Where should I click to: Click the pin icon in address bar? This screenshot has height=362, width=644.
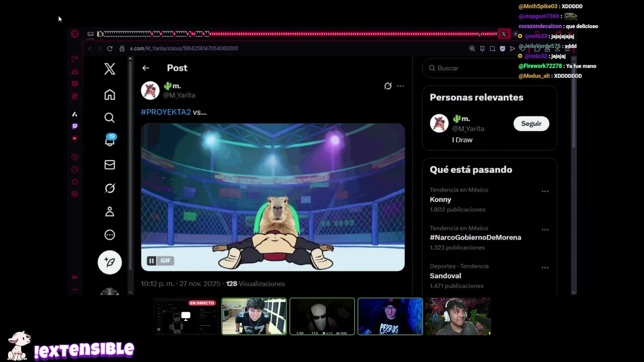(x=482, y=49)
